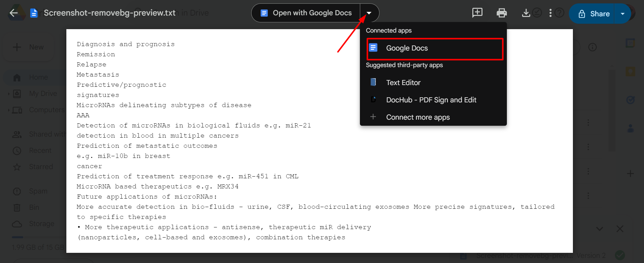This screenshot has height=263, width=644.
Task: Go back using the arrow in preview header
Action: [14, 13]
